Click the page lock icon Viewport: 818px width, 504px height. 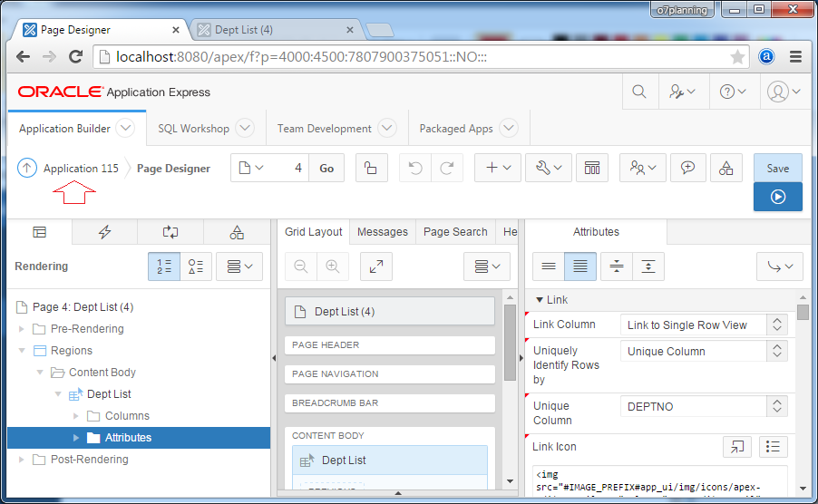372,168
